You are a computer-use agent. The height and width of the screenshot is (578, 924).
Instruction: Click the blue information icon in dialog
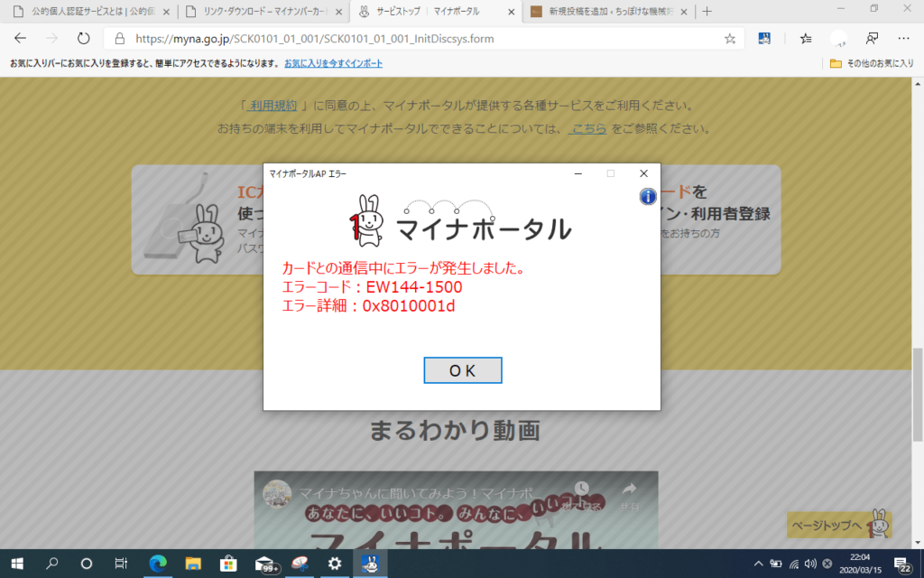point(648,196)
